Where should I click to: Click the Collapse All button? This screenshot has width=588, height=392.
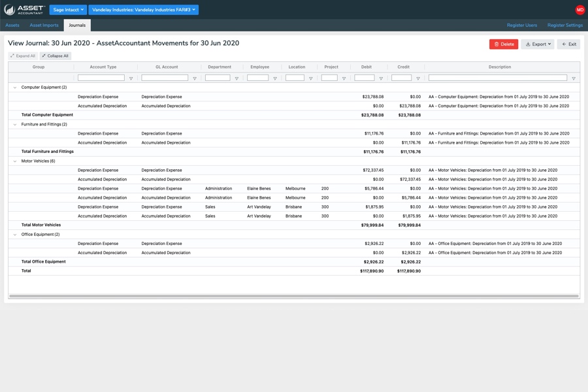55,56
